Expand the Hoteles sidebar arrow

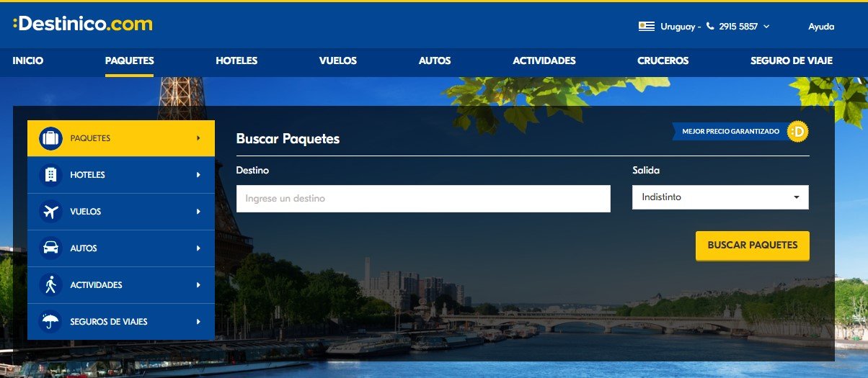pos(198,175)
